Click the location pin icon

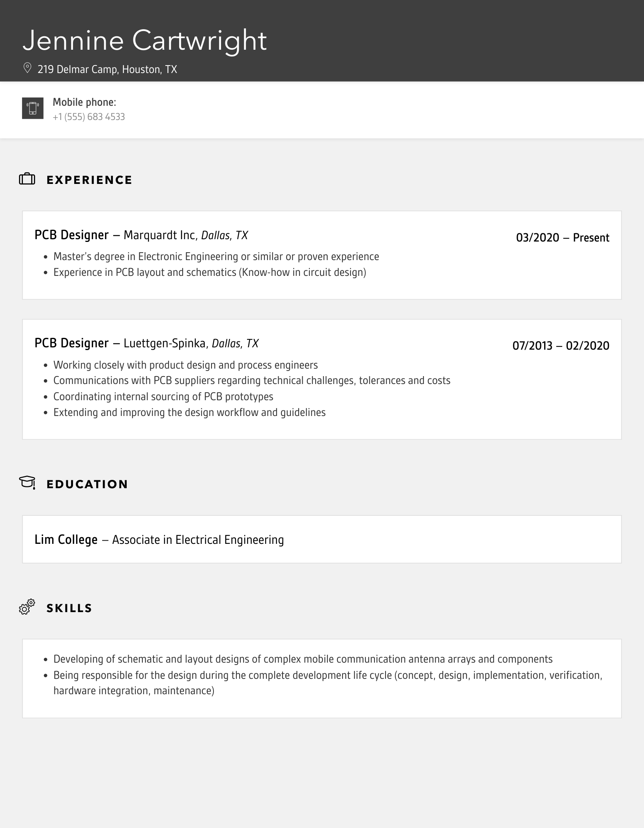point(27,68)
